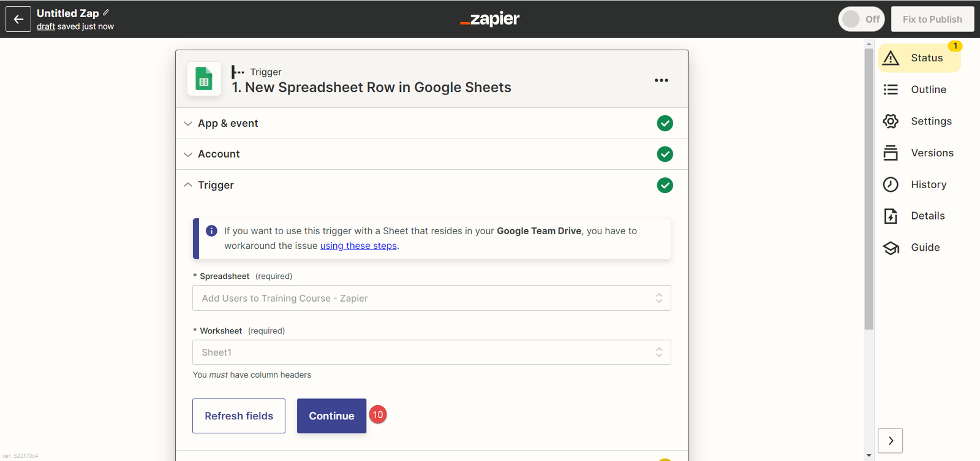Click the Refresh fields button
980x461 pixels.
point(239,416)
